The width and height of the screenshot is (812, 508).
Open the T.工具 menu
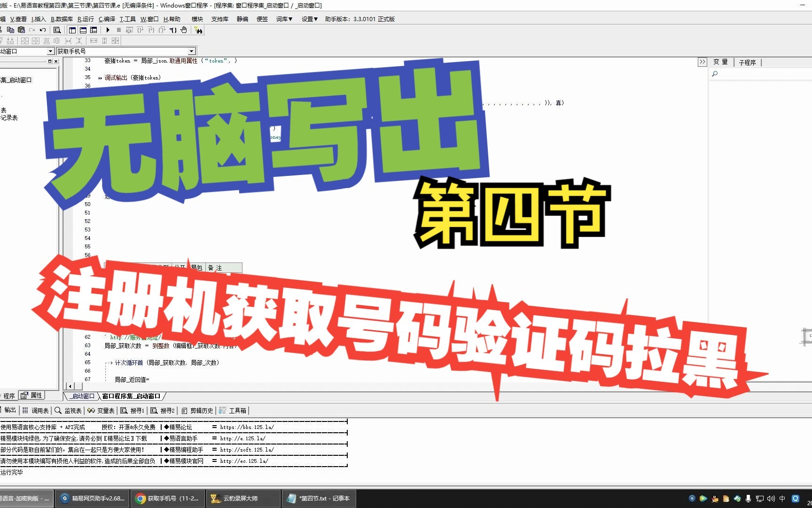coord(127,19)
